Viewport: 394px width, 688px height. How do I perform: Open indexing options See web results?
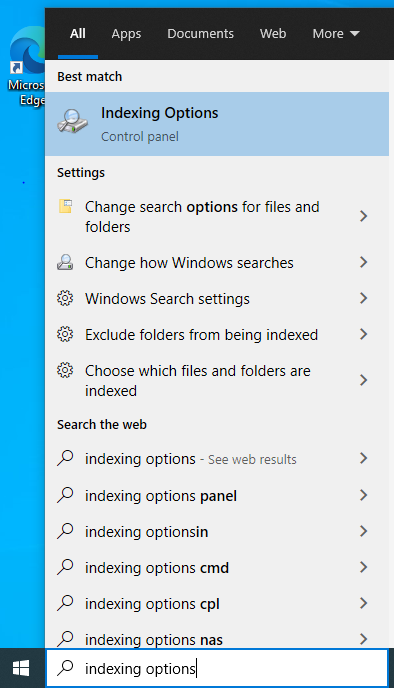coord(217,459)
